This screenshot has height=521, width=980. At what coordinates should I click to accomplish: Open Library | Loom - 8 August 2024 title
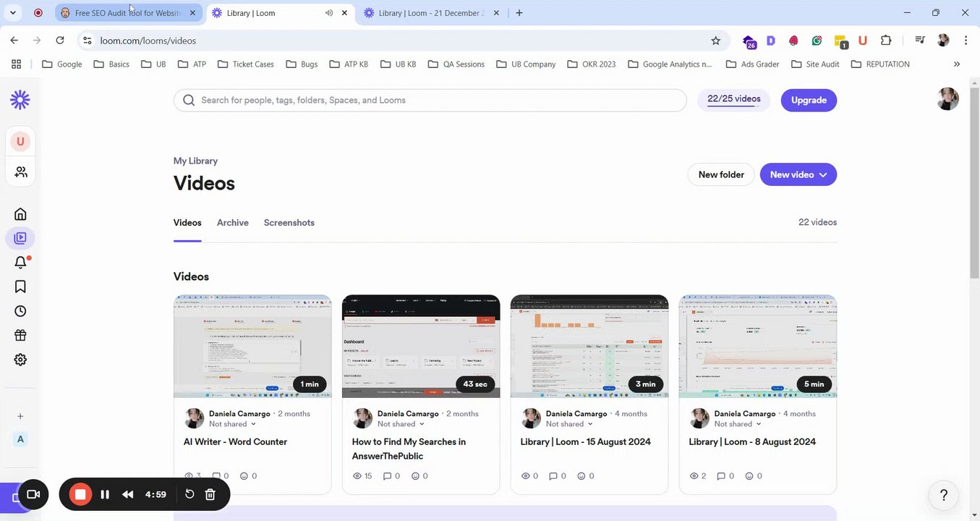pos(752,441)
